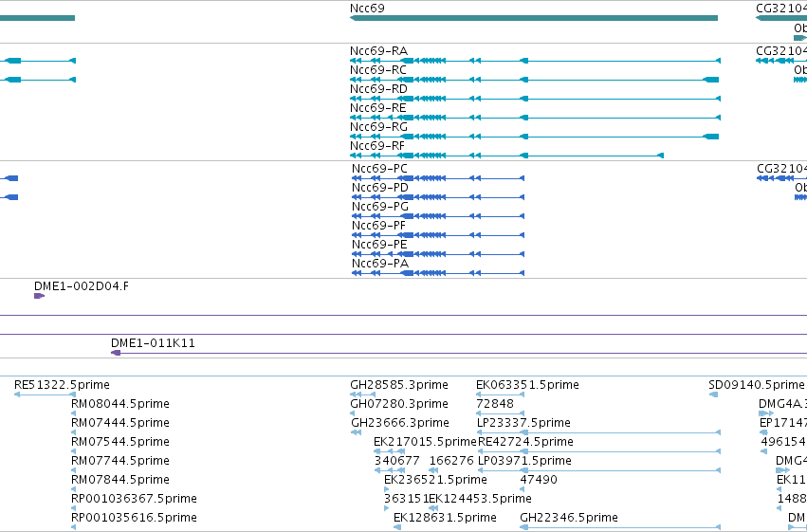Click the Ncc69-PF protein label
The height and width of the screenshot is (532, 807).
pyautogui.click(x=378, y=226)
